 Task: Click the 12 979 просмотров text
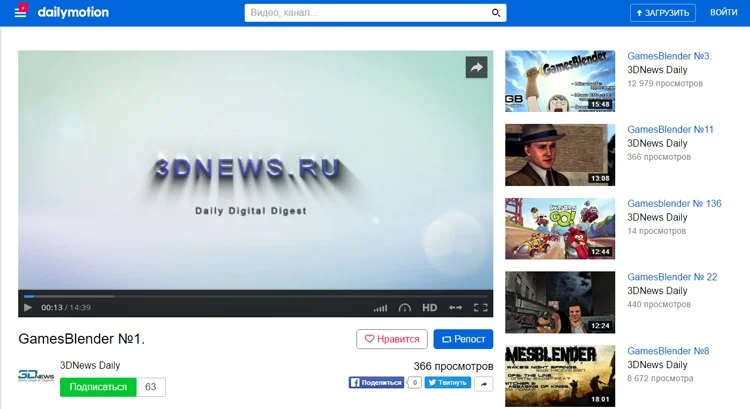point(665,83)
